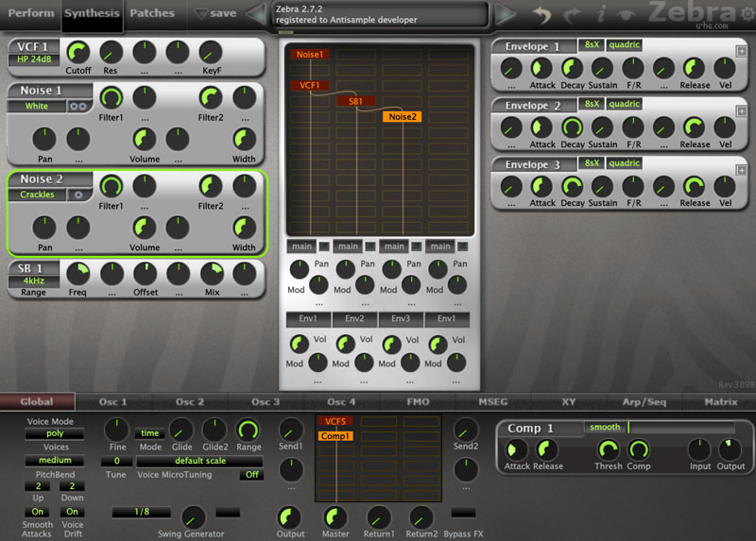Open Envelope 2 quadric curve menu
This screenshot has height=541, width=756.
coord(625,104)
